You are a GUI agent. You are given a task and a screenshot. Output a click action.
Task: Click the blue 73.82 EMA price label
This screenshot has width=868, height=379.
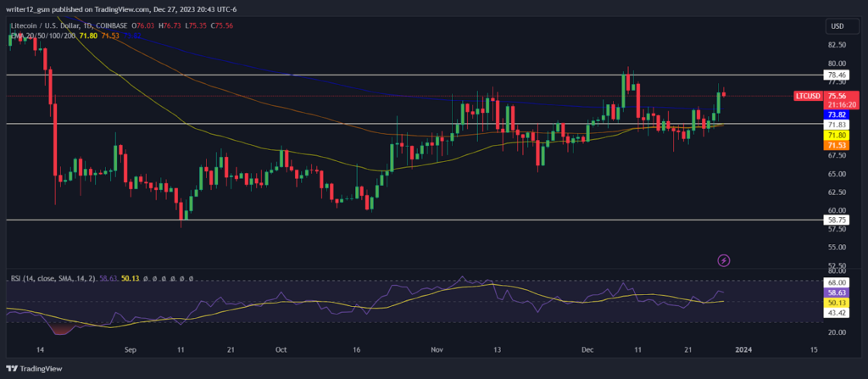pos(835,114)
